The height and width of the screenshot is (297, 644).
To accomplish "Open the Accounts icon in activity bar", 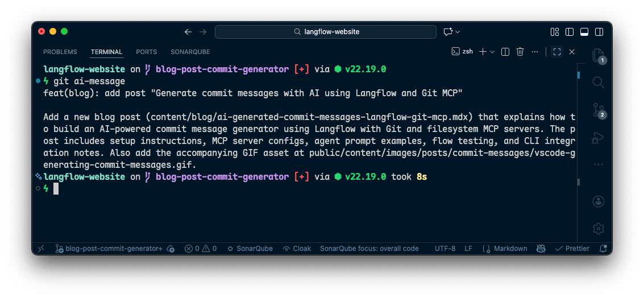I will pyautogui.click(x=598, y=201).
